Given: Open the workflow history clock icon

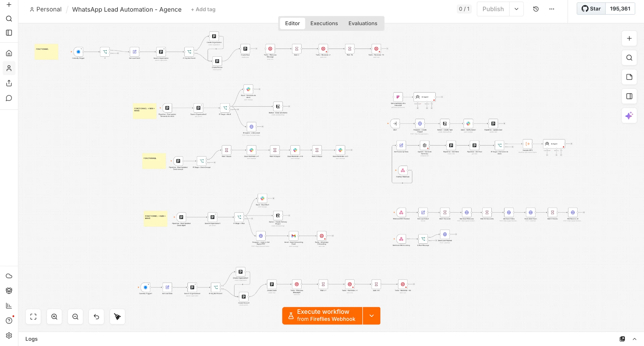Looking at the screenshot, I should 536,9.
